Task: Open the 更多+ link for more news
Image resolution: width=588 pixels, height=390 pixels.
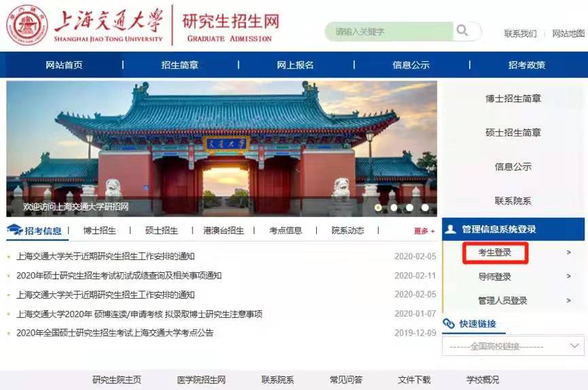Action: (424, 231)
